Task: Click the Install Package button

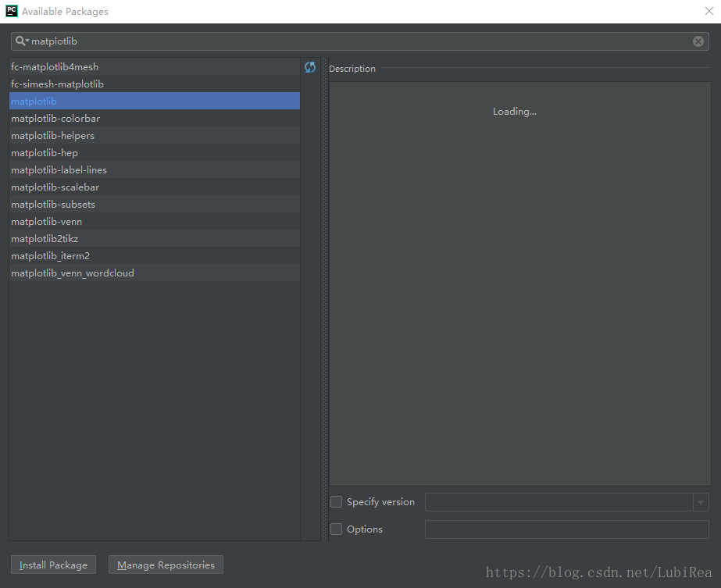Action: (53, 565)
